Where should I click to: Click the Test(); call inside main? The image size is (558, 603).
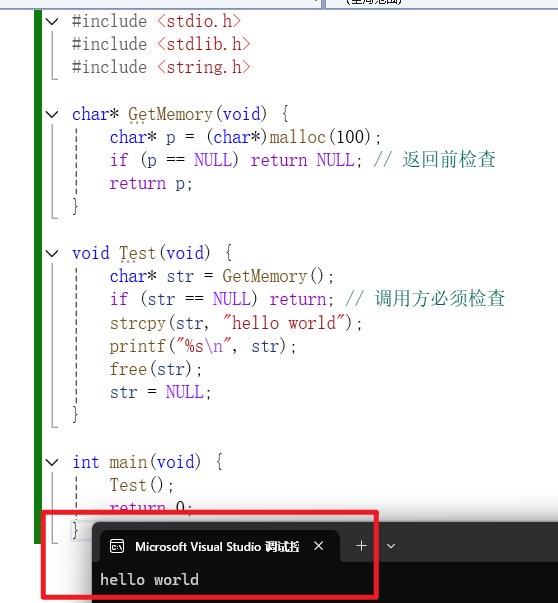pos(142,485)
